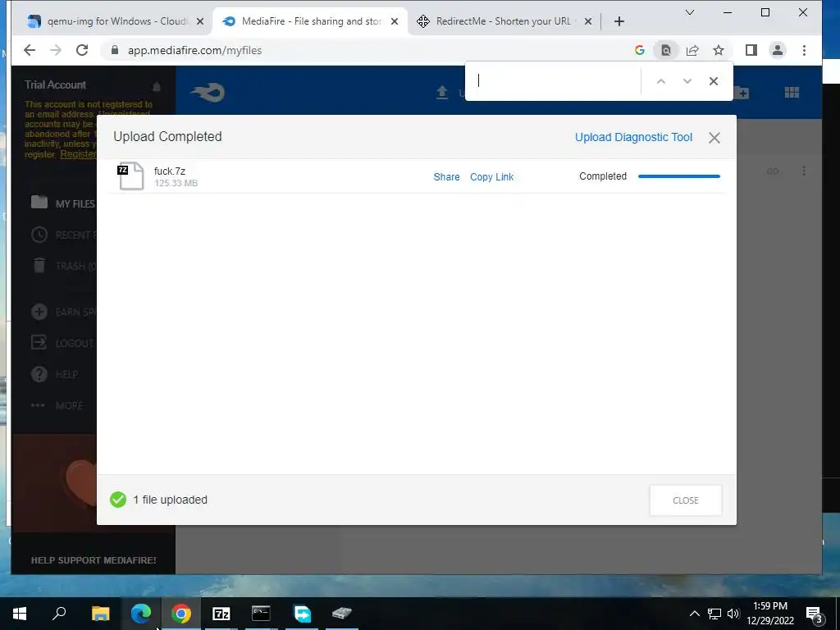Viewport: 840px width, 630px height.
Task: Open File Explorer from taskbar
Action: pyautogui.click(x=100, y=614)
